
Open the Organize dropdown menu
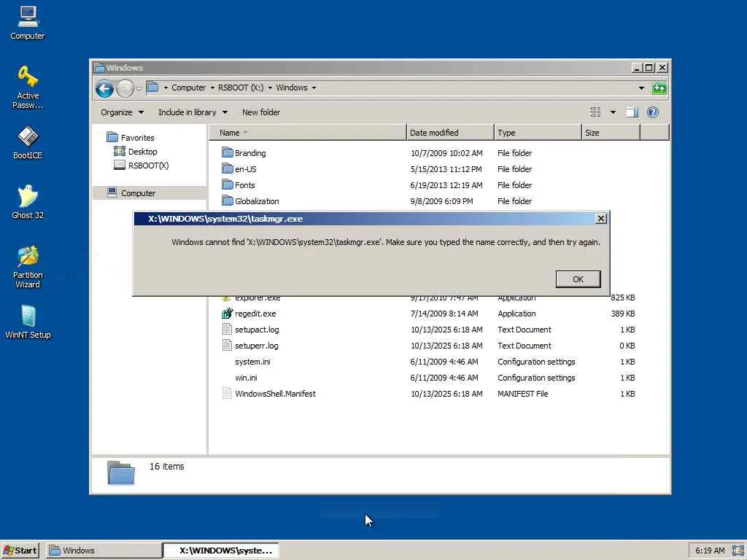[122, 112]
